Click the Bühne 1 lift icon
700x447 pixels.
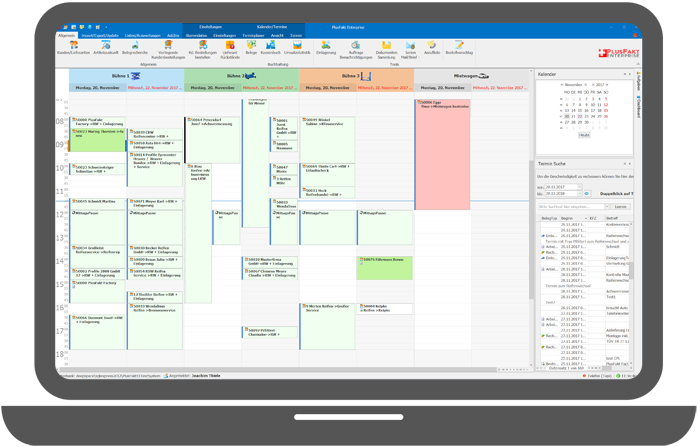tap(135, 76)
